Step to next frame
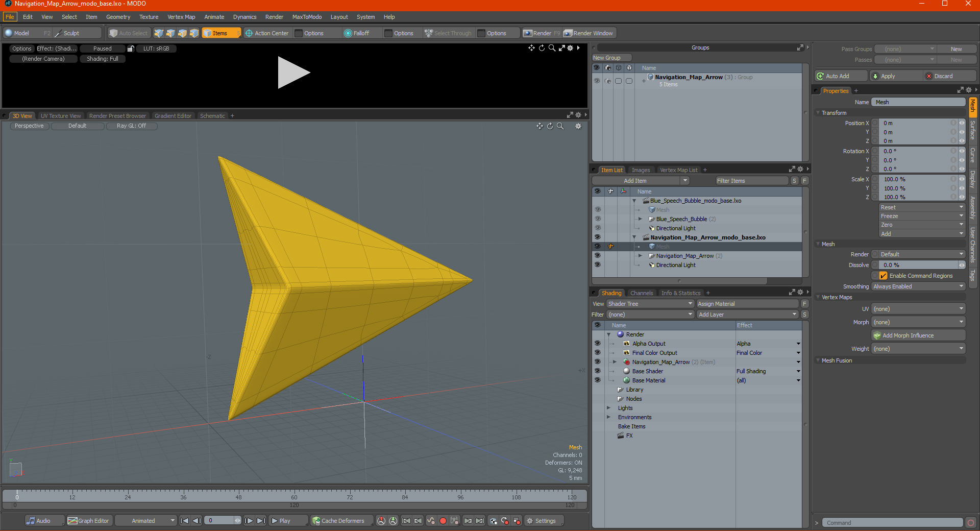 (x=249, y=521)
